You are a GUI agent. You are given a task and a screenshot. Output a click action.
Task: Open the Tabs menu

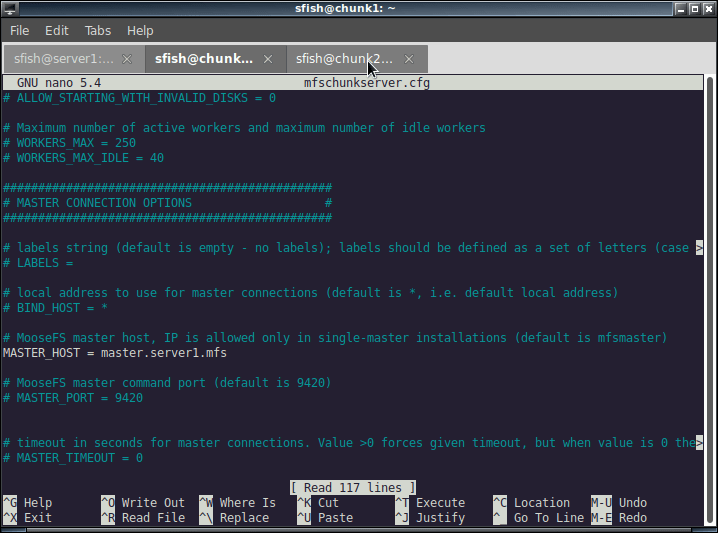coord(98,31)
